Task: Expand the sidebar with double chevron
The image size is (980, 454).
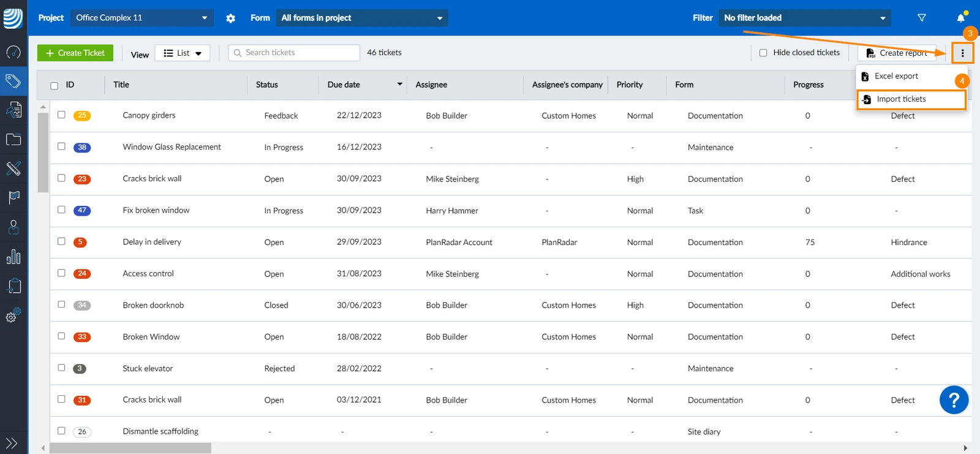Action: [x=12, y=443]
